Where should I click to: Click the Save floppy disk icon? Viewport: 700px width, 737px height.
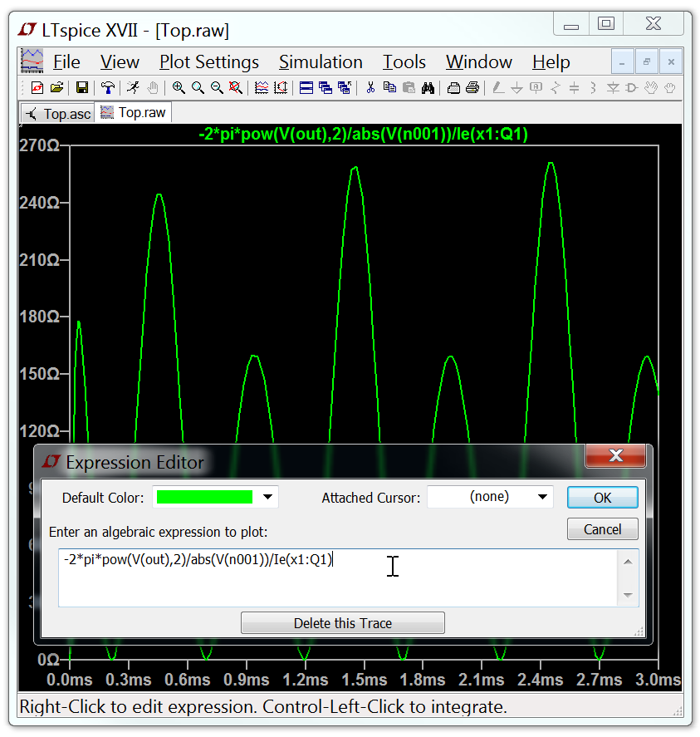coord(82,87)
